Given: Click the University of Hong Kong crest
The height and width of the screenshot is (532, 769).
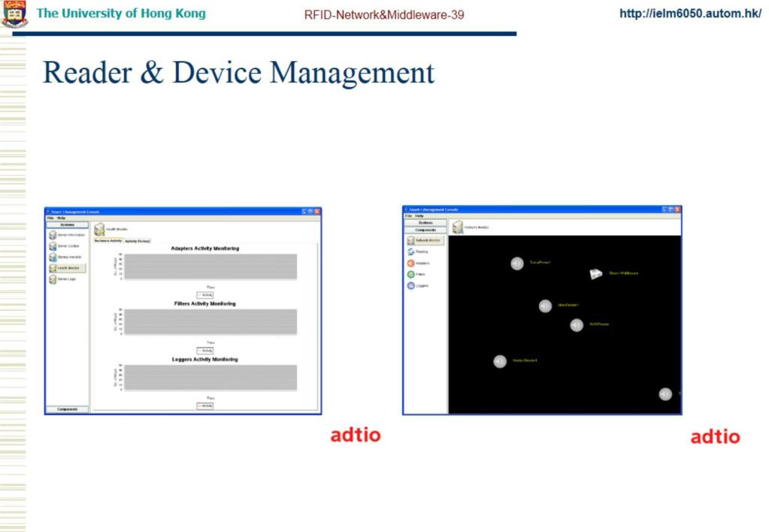Looking at the screenshot, I should pyautogui.click(x=15, y=14).
